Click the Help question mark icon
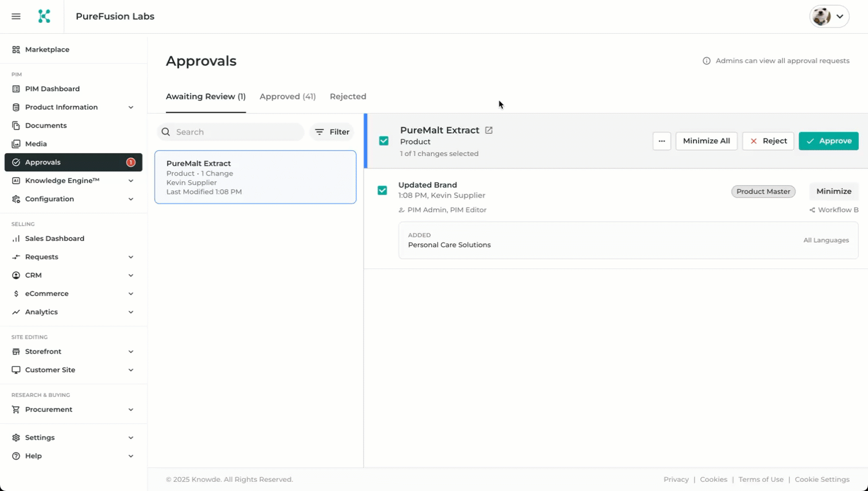Image resolution: width=868 pixels, height=491 pixels. pos(16,456)
